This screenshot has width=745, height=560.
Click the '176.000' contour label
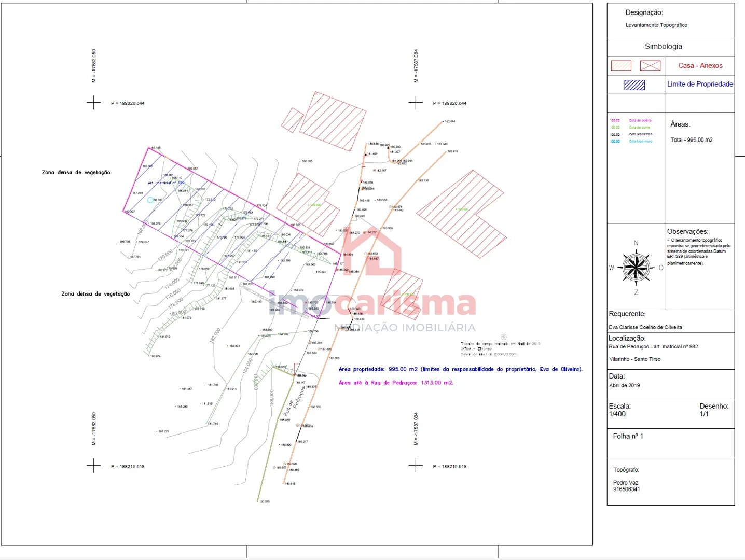[173, 295]
